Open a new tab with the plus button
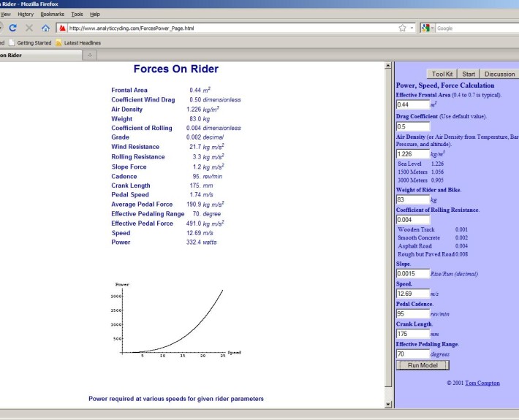The width and height of the screenshot is (519, 420). point(90,56)
